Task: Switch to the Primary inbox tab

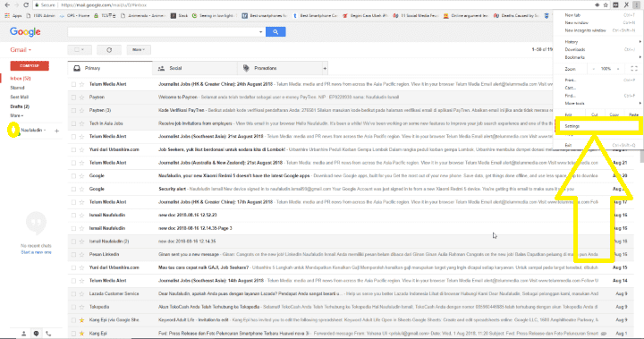Action: pyautogui.click(x=110, y=68)
